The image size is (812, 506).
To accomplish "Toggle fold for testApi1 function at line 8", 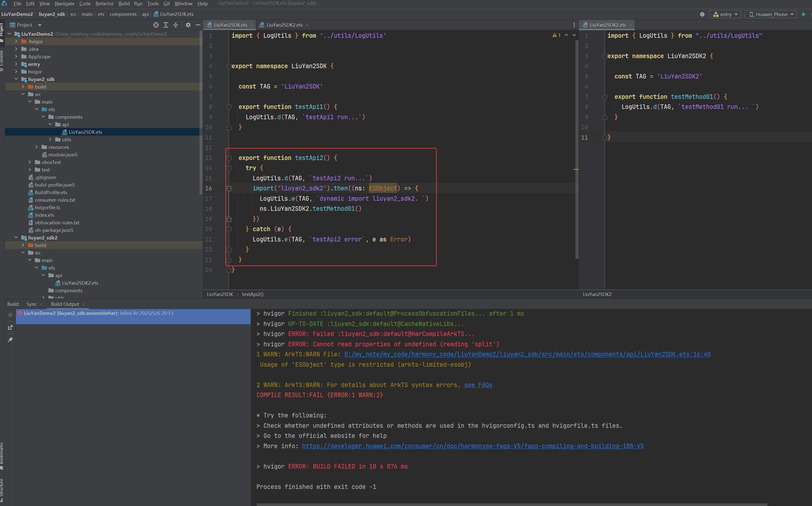I will point(229,107).
